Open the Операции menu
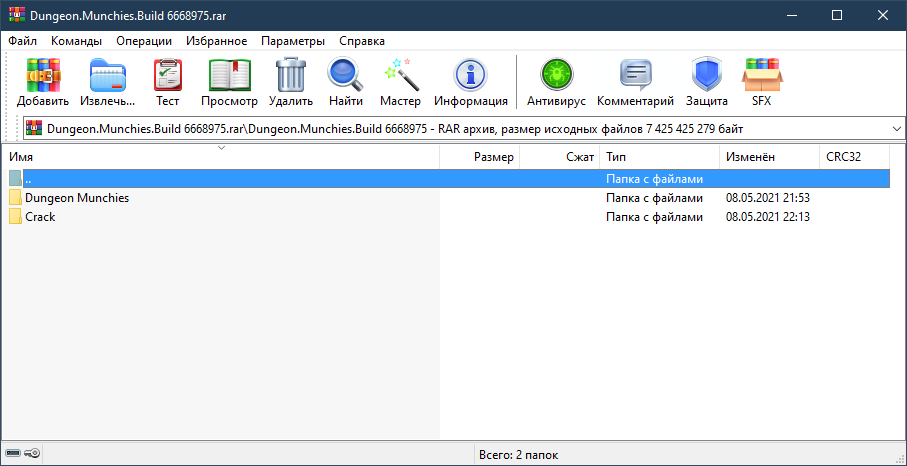Image resolution: width=907 pixels, height=466 pixels. [x=144, y=41]
